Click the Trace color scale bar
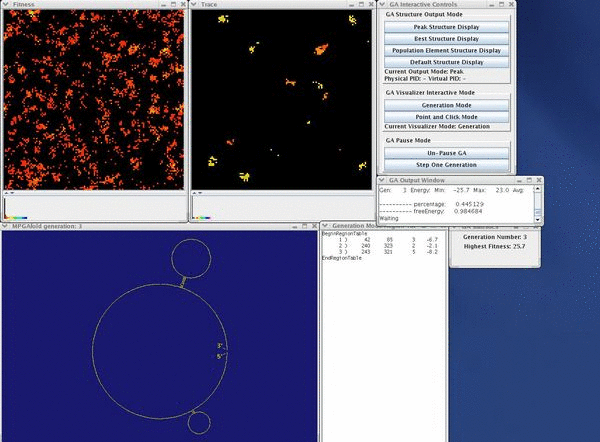Image resolution: width=600 pixels, height=442 pixels. 203,217
